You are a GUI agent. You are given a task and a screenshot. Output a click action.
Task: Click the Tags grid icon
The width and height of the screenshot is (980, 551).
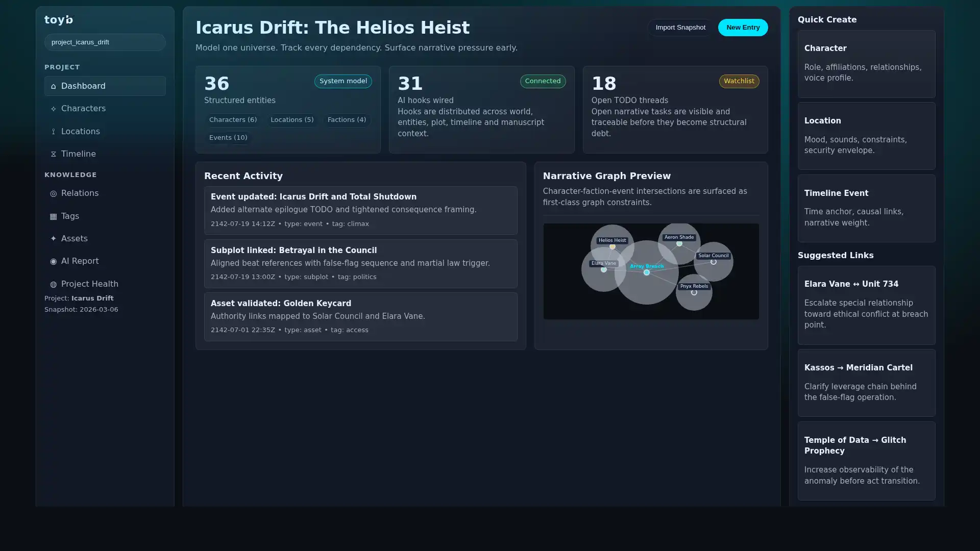(x=53, y=216)
